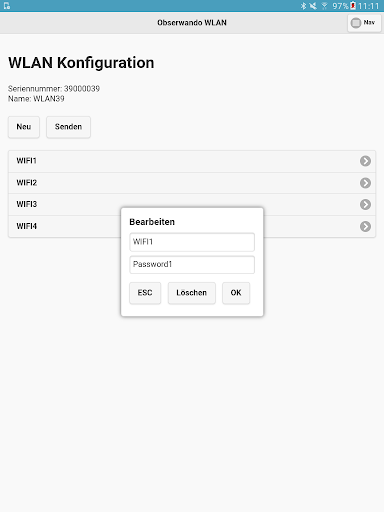Image resolution: width=384 pixels, height=512 pixels.
Task: Focus the Password1 input field
Action: (192, 265)
